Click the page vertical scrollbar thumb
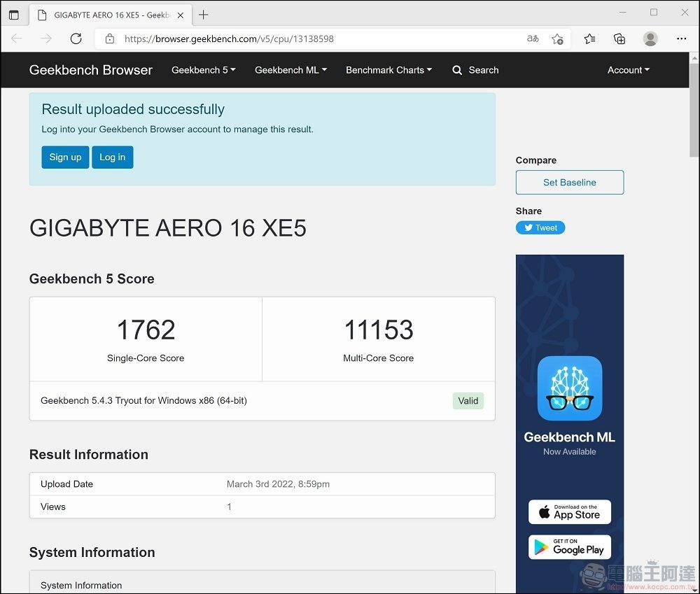The image size is (700, 594). click(694, 111)
